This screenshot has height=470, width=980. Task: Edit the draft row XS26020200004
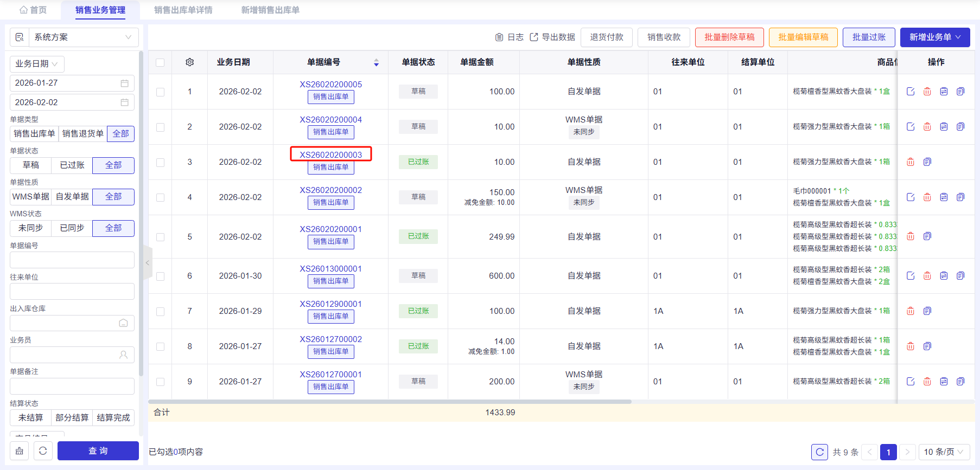coord(911,127)
